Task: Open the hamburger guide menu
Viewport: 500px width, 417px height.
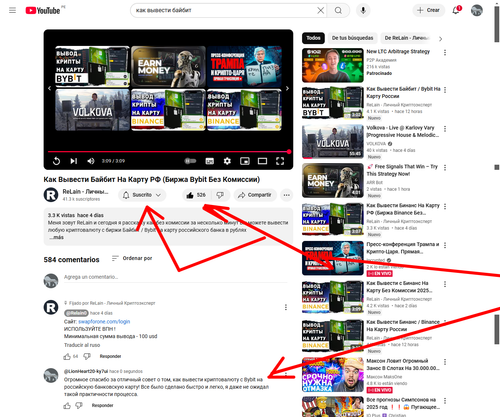Action: (x=12, y=10)
